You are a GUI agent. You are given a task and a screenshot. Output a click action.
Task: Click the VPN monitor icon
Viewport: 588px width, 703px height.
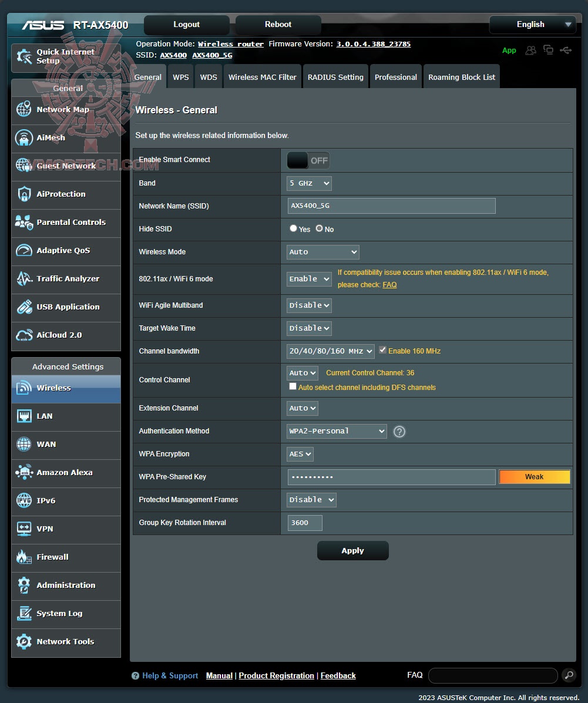(x=23, y=529)
